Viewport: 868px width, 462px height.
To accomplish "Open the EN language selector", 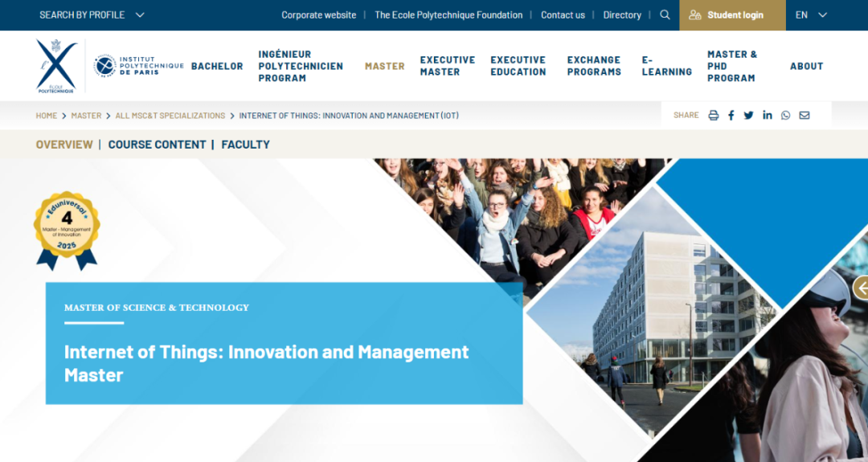I will pos(811,15).
